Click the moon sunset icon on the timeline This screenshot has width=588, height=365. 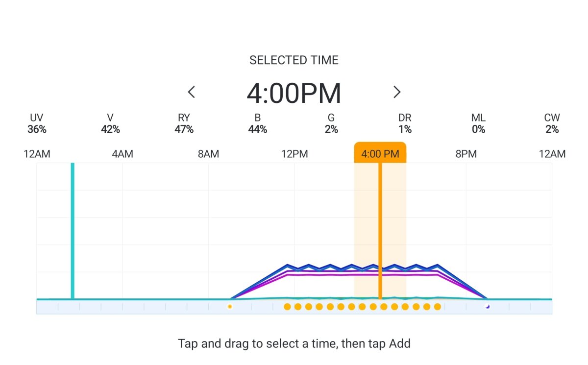(487, 307)
